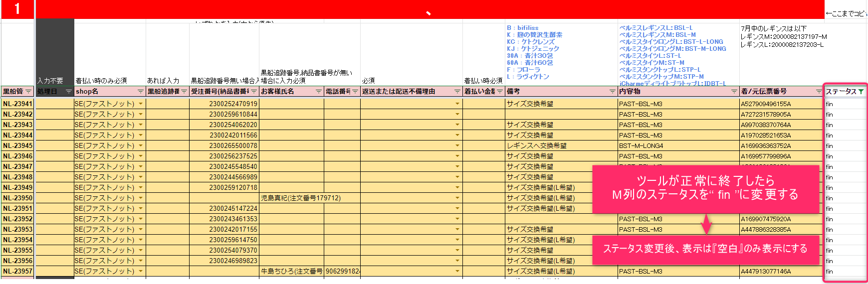Select customer cell 児島真紀(注文番号179712)
The image size is (868, 284).
click(x=301, y=198)
